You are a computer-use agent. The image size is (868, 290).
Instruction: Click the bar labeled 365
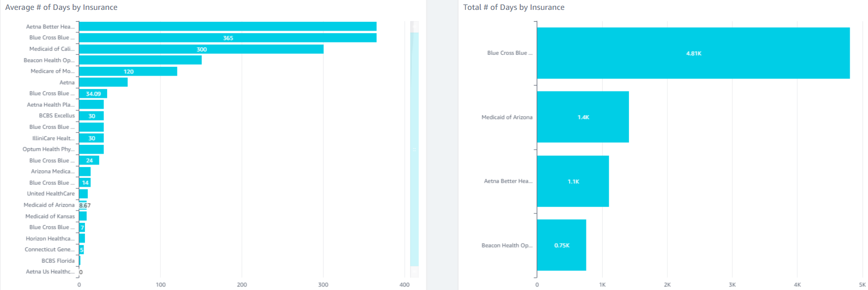click(227, 38)
